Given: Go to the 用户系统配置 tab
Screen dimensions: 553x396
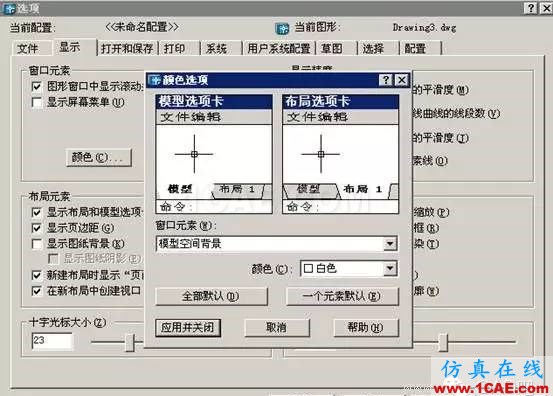Looking at the screenshot, I should pyautogui.click(x=278, y=48).
